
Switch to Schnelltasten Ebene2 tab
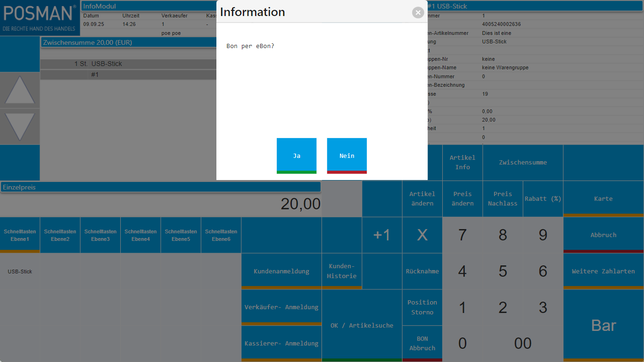click(x=60, y=235)
